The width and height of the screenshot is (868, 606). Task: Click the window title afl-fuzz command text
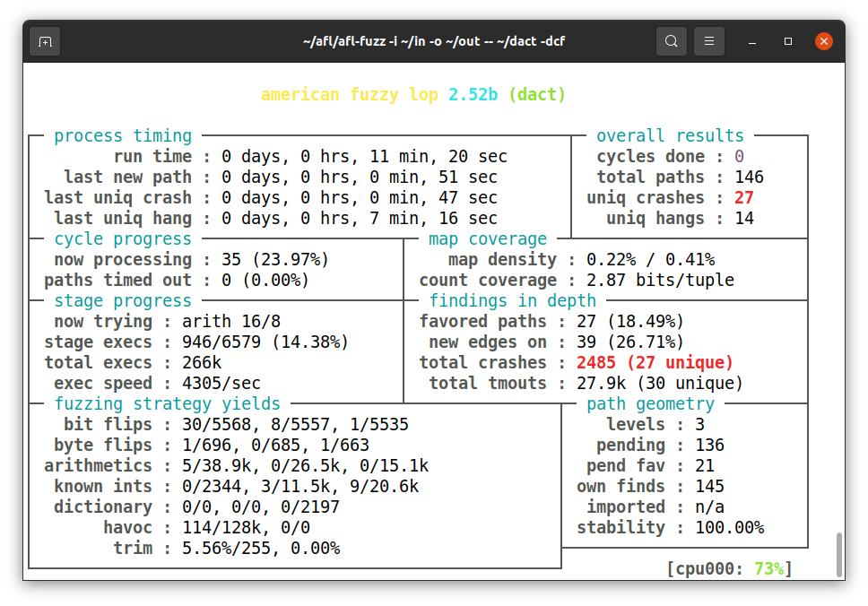click(x=434, y=41)
